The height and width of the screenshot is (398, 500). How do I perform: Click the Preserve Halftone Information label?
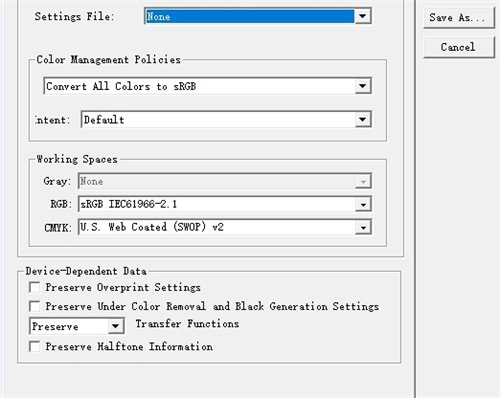tap(129, 347)
